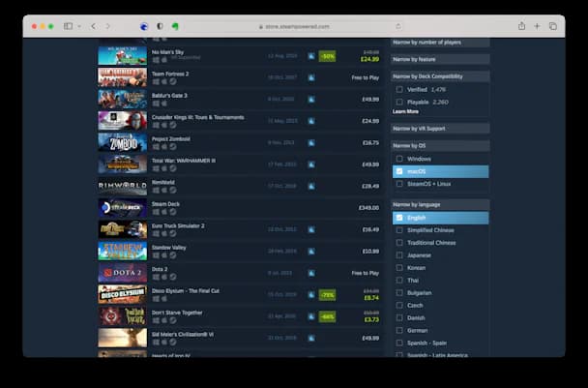Viewport: 588px width, 388px height.
Task: Click Free to Play on Dota 2 row
Action: click(366, 273)
